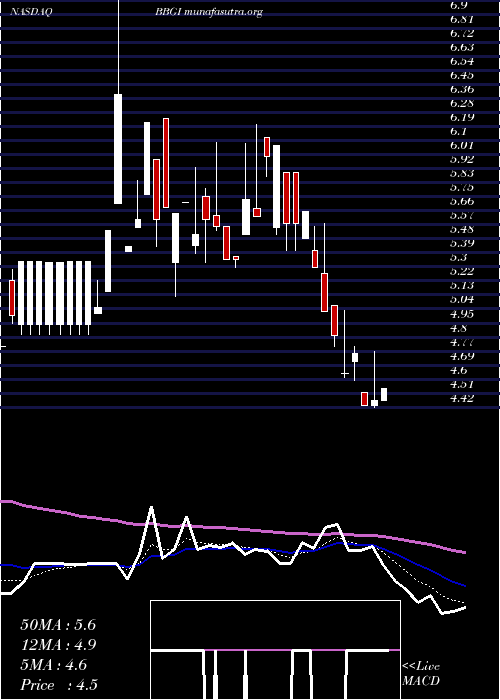Select the 4.51 price axis label
The width and height of the screenshot is (500, 700).
462,384
